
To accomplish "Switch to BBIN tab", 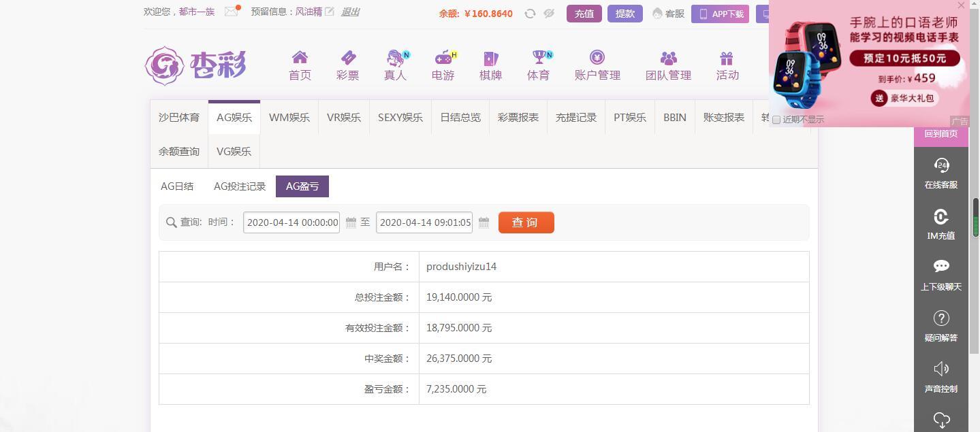I will pos(675,118).
